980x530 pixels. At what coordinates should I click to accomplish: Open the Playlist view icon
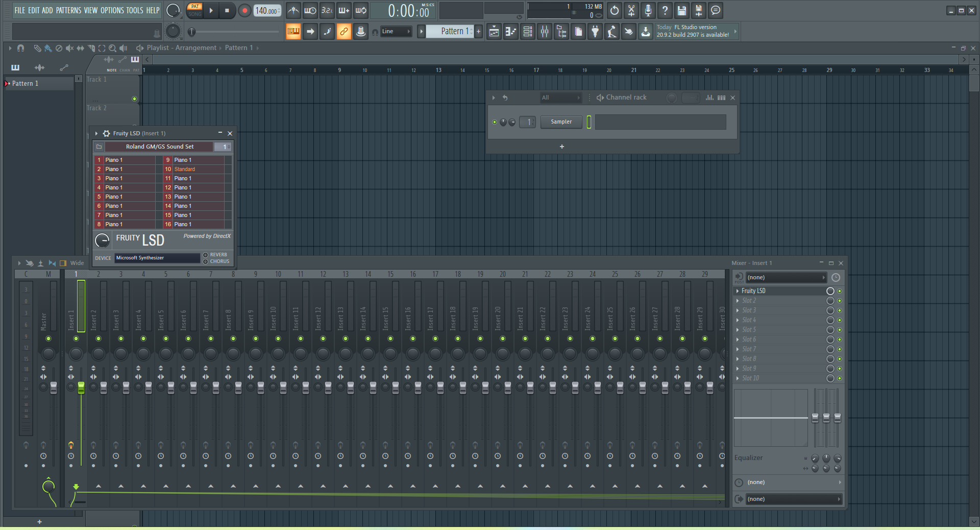(x=494, y=32)
